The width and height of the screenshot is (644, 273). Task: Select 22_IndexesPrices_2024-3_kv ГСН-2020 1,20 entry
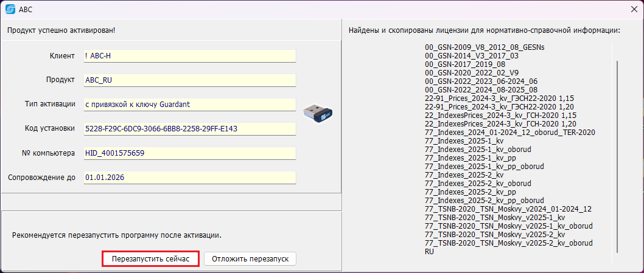pyautogui.click(x=501, y=124)
